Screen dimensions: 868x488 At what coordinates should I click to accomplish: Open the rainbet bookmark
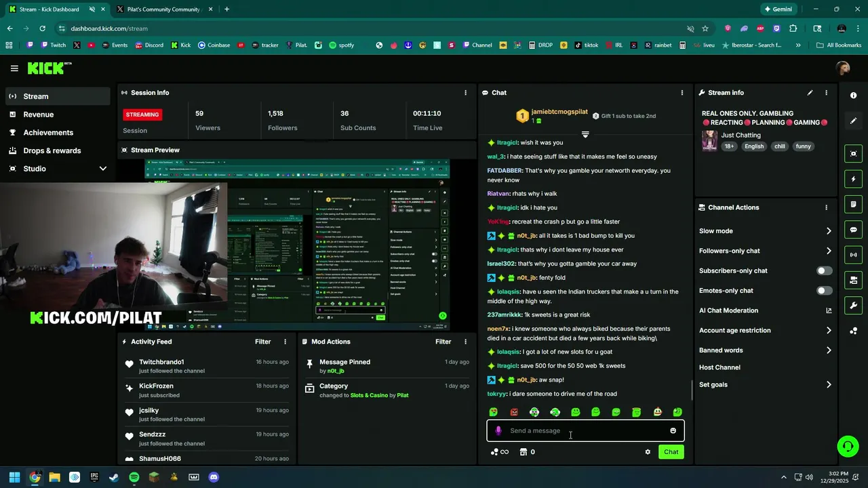coord(658,45)
